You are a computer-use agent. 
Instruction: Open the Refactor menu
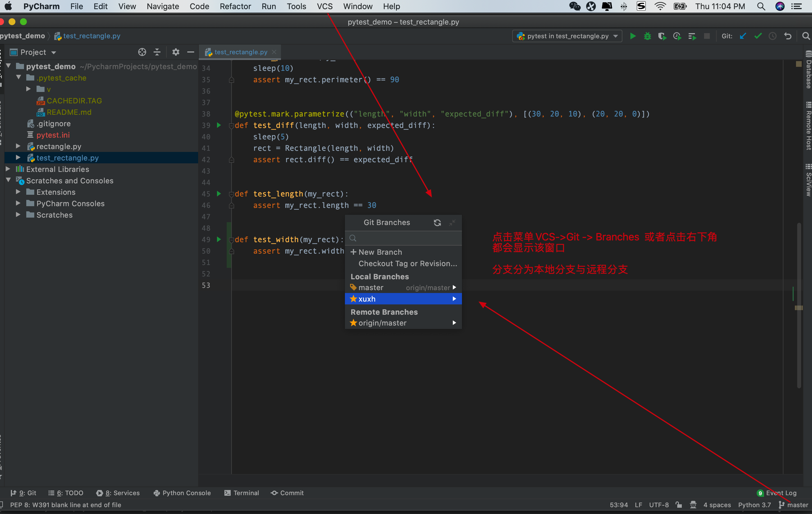[235, 6]
